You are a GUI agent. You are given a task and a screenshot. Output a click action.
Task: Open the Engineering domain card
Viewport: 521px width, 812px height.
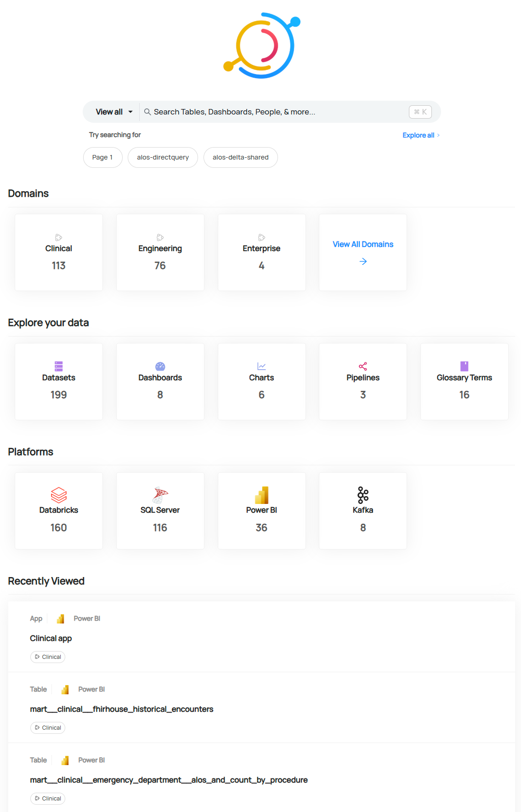(x=160, y=252)
